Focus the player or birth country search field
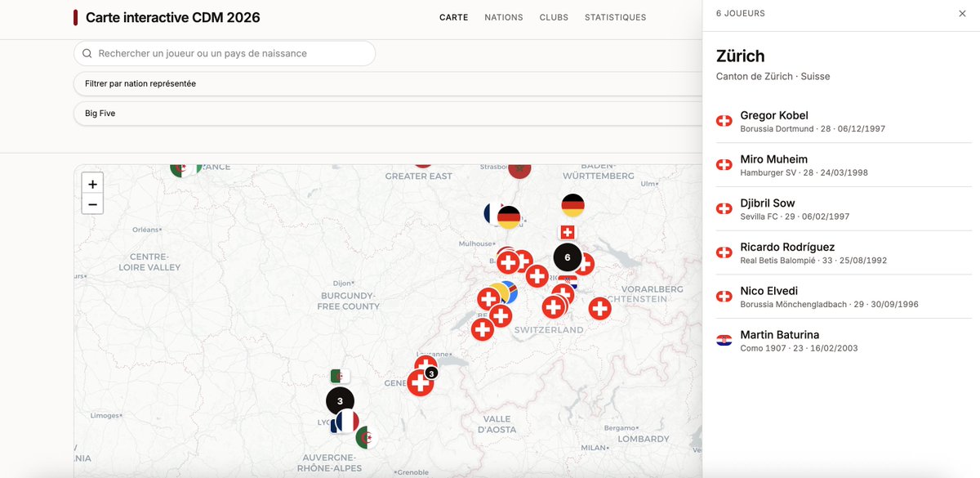This screenshot has width=980, height=478. (x=225, y=53)
